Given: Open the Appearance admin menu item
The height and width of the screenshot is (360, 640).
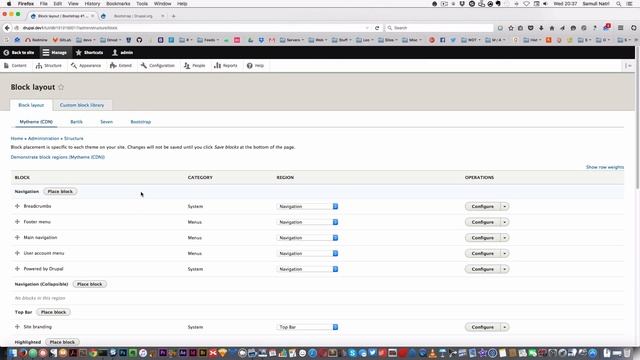Looking at the screenshot, I should pyautogui.click(x=86, y=66).
